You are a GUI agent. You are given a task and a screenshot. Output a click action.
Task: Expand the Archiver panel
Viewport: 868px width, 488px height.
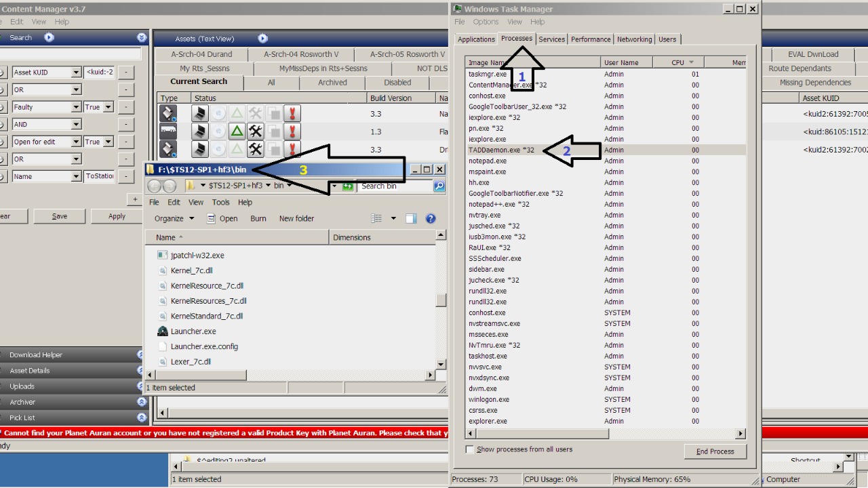pos(141,402)
